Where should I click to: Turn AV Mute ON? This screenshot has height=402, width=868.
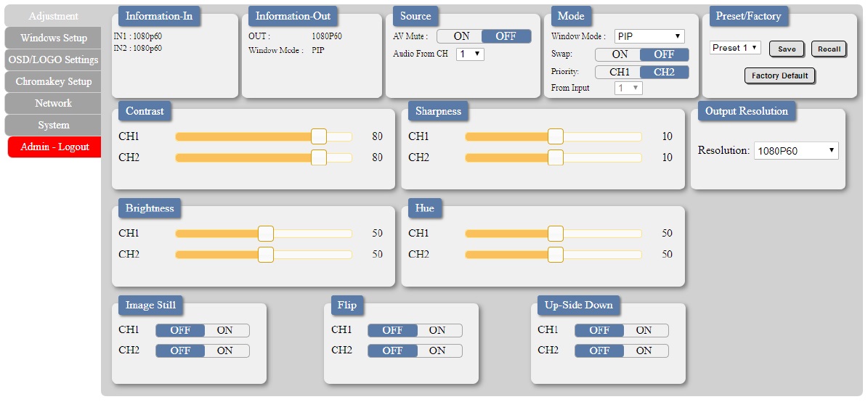click(460, 36)
